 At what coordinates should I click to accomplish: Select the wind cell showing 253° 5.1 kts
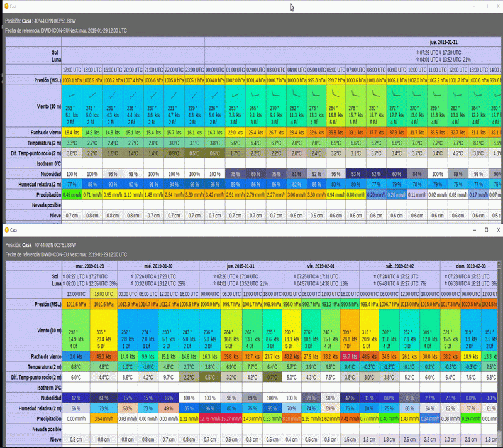tap(72, 106)
